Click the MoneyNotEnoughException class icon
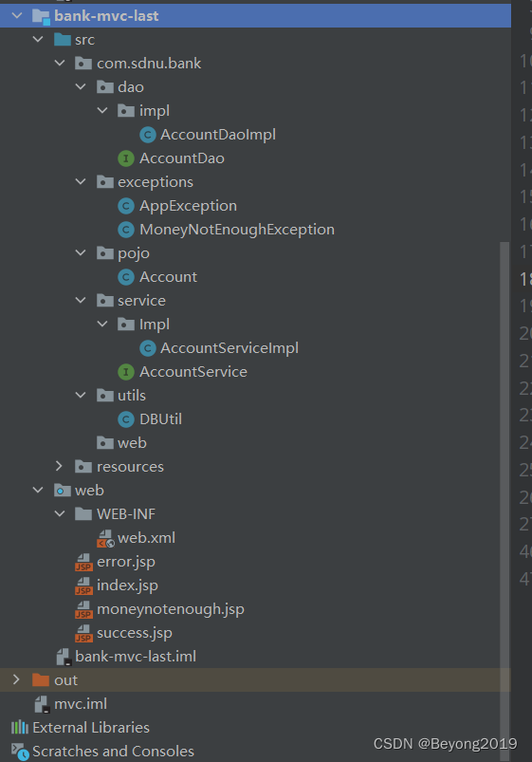The width and height of the screenshot is (532, 762). point(126,230)
